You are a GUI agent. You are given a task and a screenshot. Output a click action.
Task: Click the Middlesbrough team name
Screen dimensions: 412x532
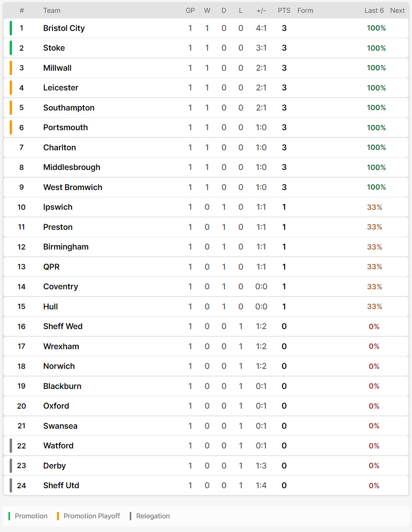click(x=71, y=167)
